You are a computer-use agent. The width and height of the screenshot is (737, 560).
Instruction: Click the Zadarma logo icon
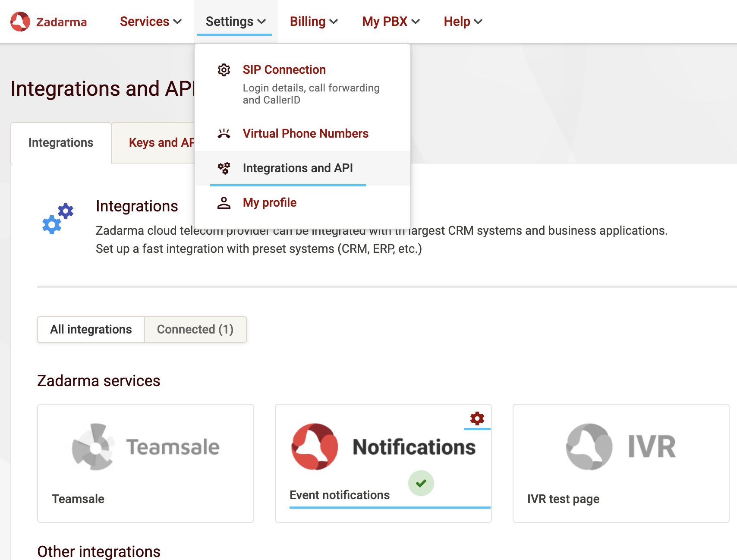pyautogui.click(x=20, y=22)
